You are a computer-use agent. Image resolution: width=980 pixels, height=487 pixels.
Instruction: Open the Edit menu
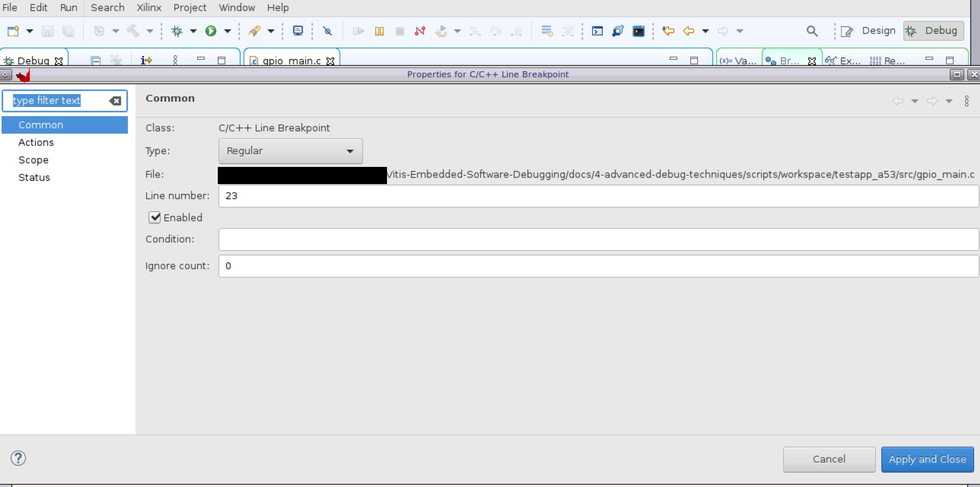click(x=38, y=7)
